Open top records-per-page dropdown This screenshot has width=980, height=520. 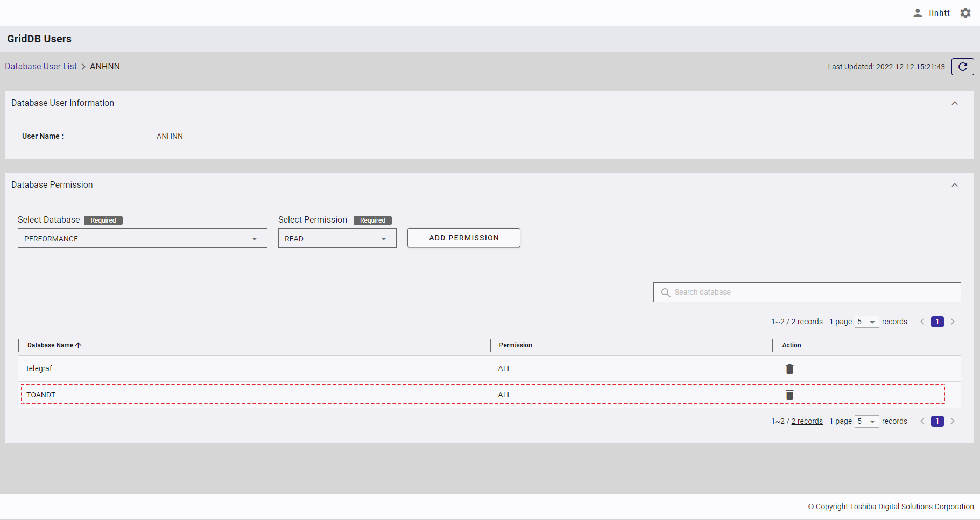click(866, 322)
